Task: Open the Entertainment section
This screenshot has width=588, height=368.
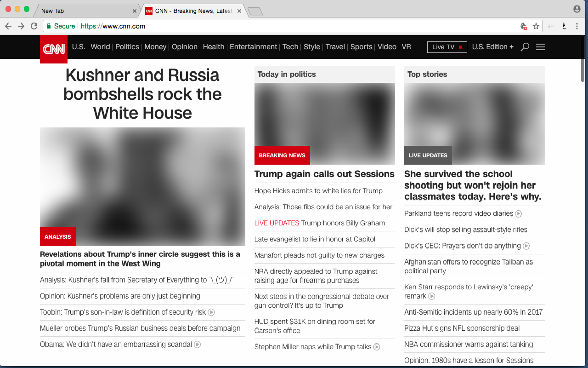Action: (254, 47)
